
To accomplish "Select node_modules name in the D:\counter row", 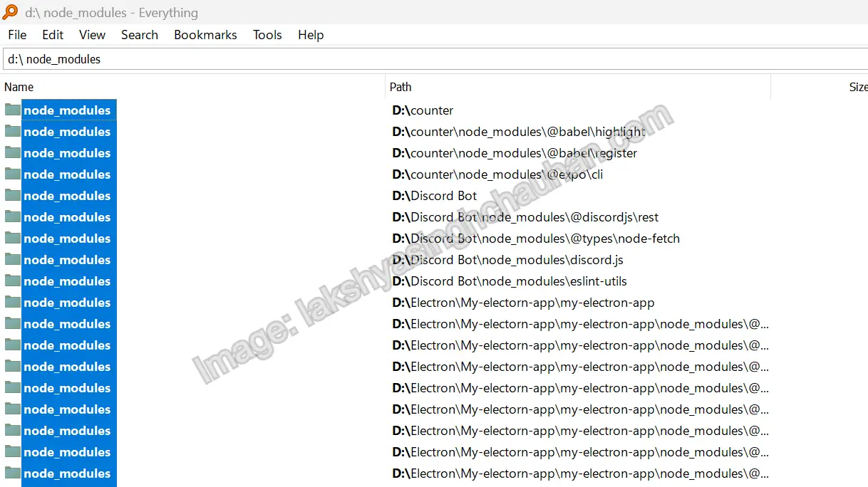I will (x=68, y=110).
